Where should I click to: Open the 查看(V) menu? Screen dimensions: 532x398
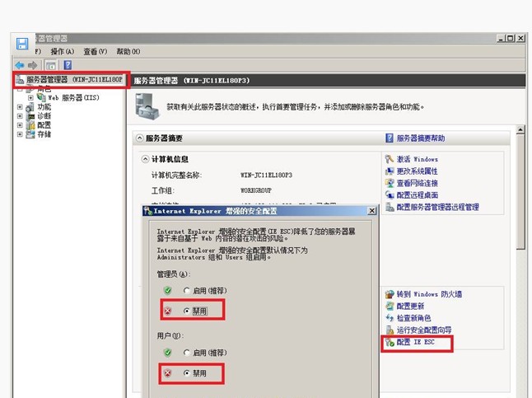[96, 52]
